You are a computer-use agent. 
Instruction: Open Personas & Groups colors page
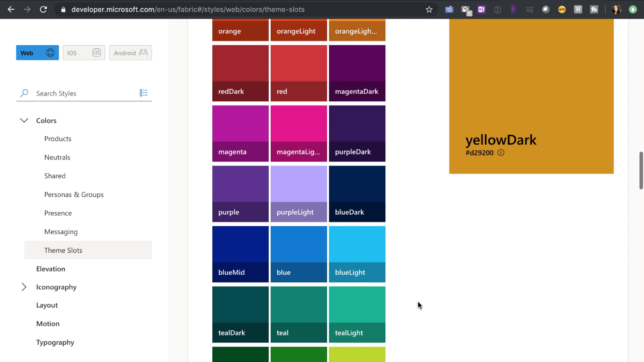tap(74, 195)
